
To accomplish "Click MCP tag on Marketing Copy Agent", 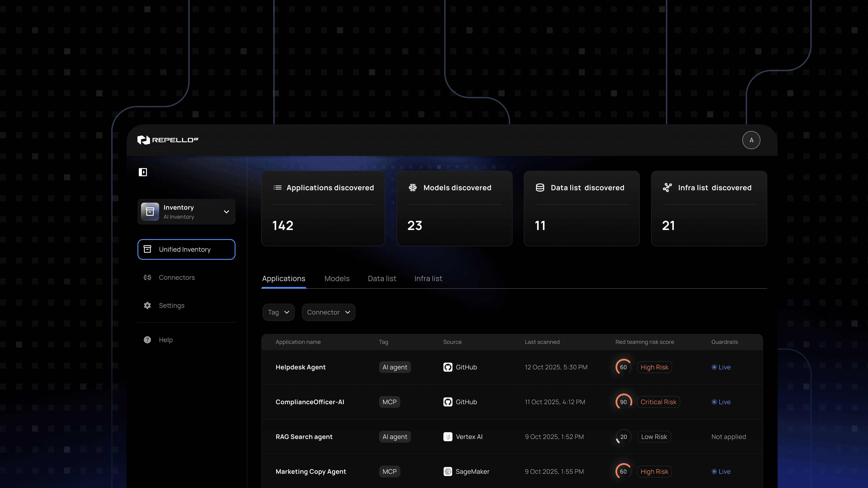I will coord(389,472).
